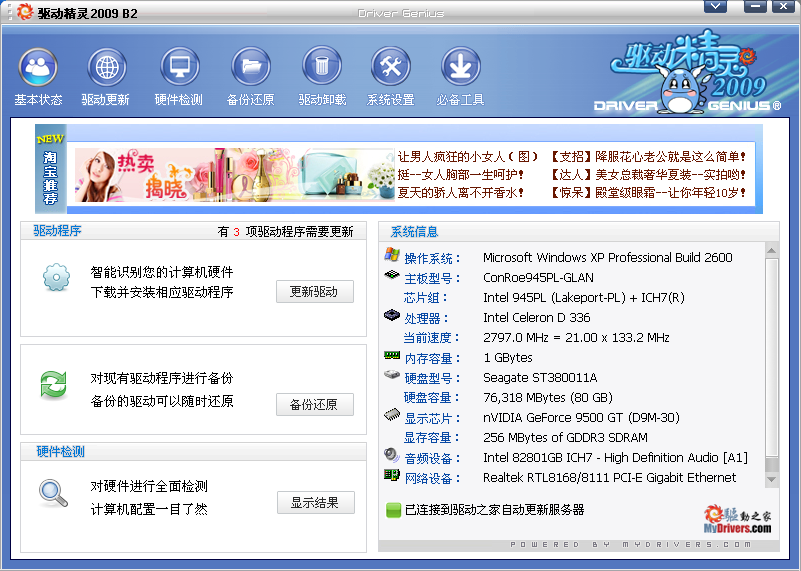Open the 驱动卸载 trash icon
This screenshot has height=571, width=801.
click(322, 68)
